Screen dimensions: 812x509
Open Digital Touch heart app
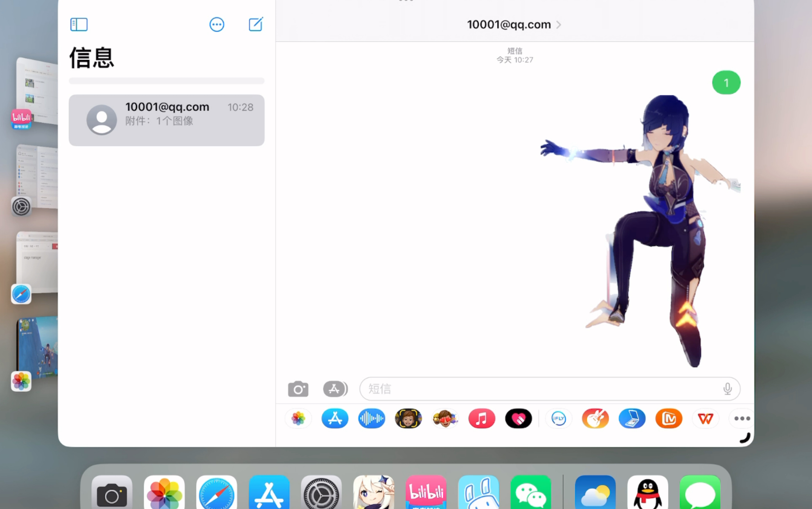518,418
